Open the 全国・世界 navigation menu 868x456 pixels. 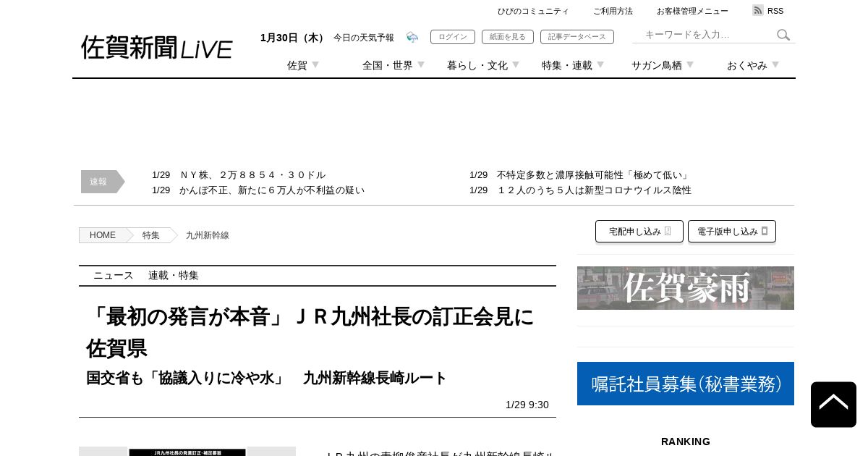388,65
